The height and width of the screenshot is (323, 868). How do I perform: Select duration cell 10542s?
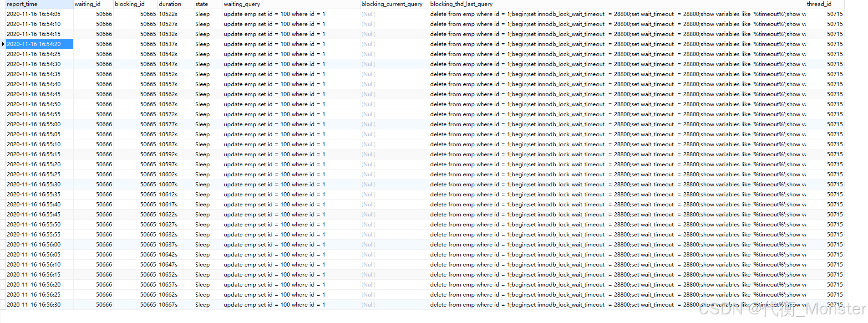[176, 54]
